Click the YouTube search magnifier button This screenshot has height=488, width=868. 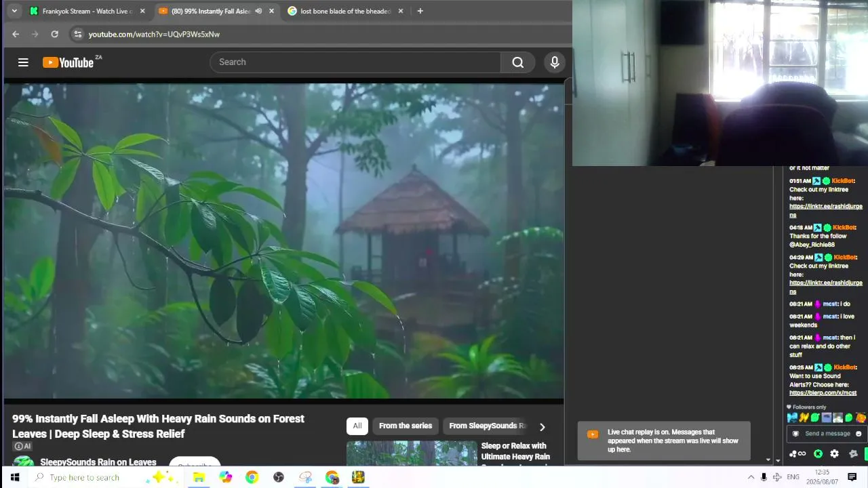pos(518,62)
